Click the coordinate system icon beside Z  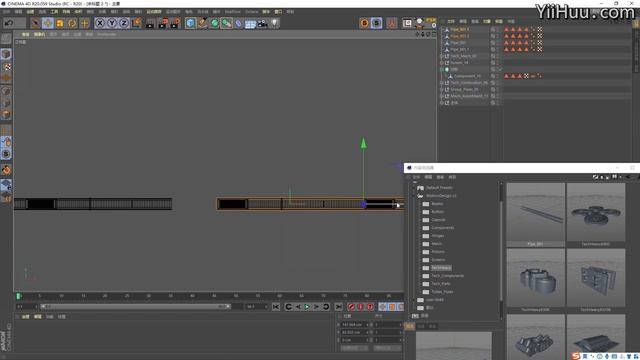click(136, 23)
